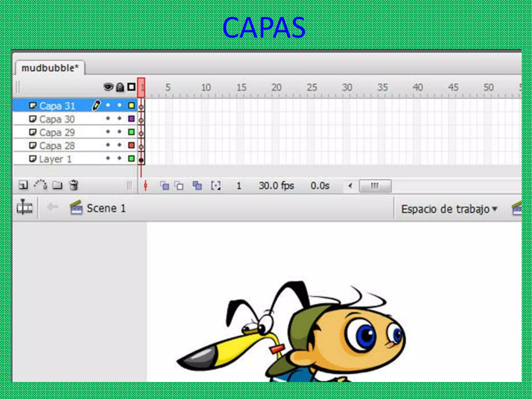Delete layer with trash icon
Viewport: 532px width, 399px height.
tap(74, 185)
